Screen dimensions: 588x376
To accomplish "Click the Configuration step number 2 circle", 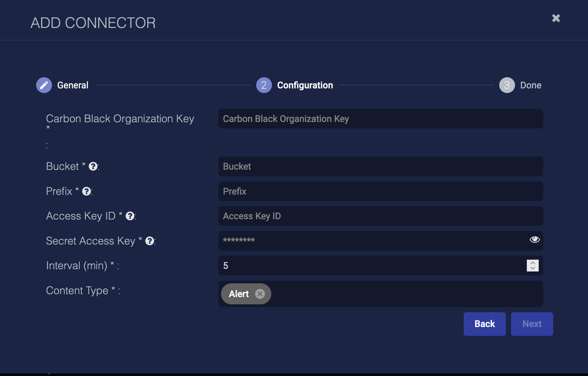I will (264, 85).
